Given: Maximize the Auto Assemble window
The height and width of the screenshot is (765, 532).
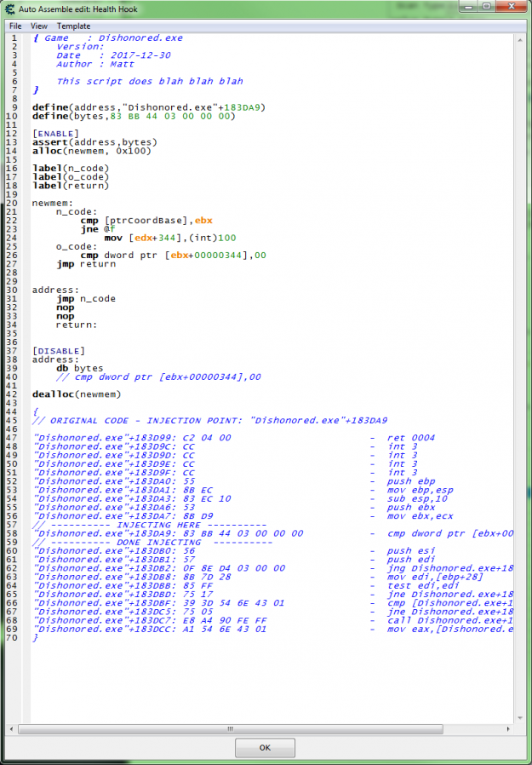Looking at the screenshot, I should tap(485, 8).
